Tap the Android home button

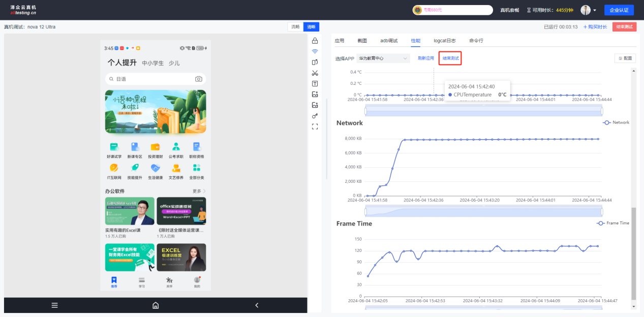click(x=156, y=305)
